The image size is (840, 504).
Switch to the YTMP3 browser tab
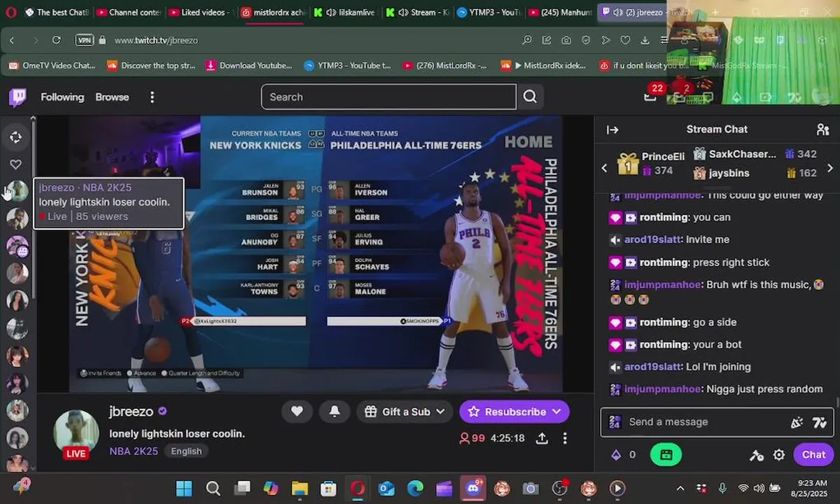coord(488,13)
